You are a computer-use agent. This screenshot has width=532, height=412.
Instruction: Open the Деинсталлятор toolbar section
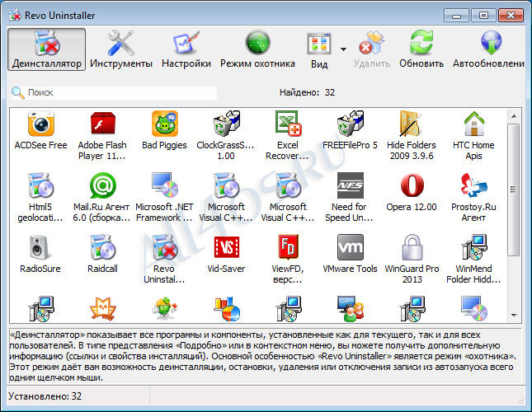46,49
